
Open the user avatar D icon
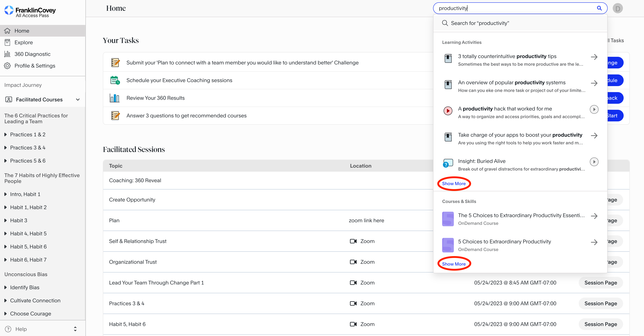617,9
